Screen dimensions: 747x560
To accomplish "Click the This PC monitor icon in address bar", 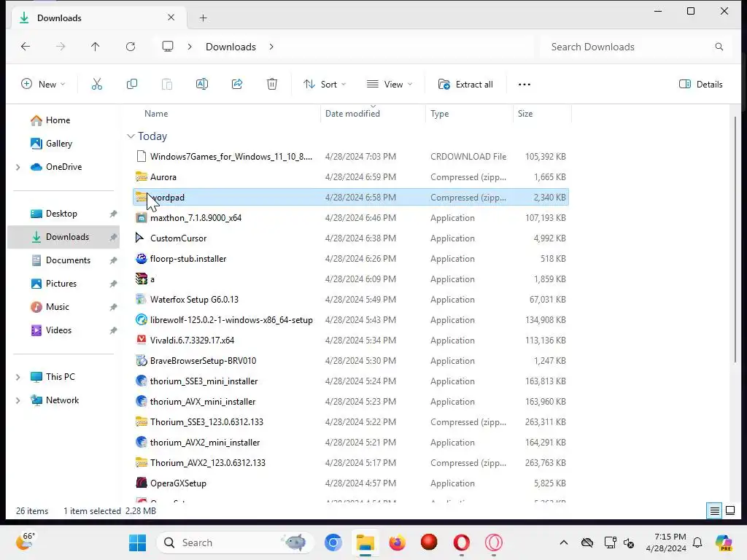I will coord(168,46).
